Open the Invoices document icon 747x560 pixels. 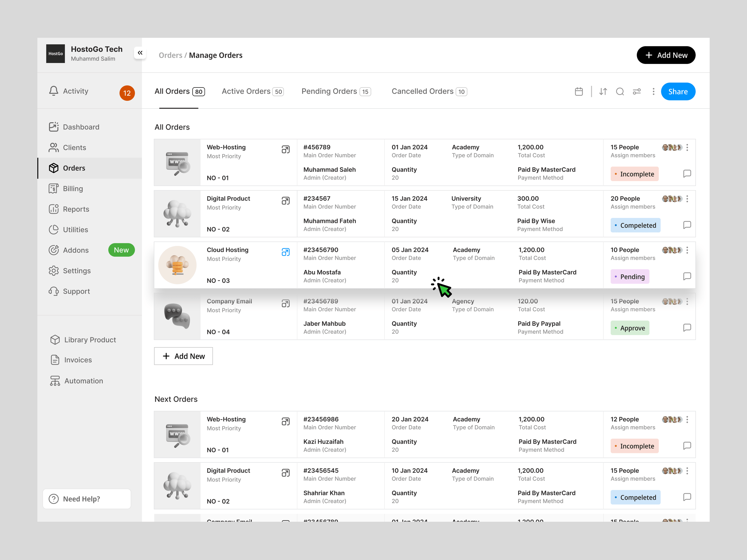pos(55,360)
